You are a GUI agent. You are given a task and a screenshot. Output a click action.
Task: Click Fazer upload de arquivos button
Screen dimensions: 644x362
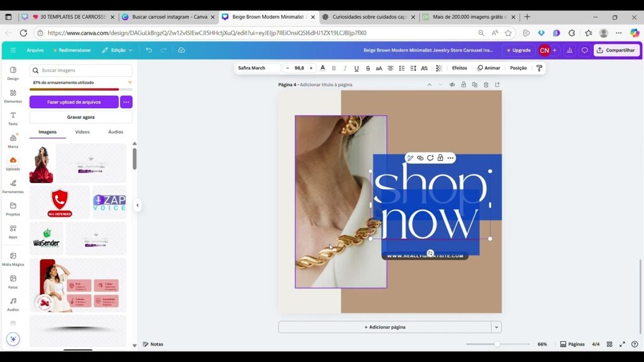coord(74,102)
